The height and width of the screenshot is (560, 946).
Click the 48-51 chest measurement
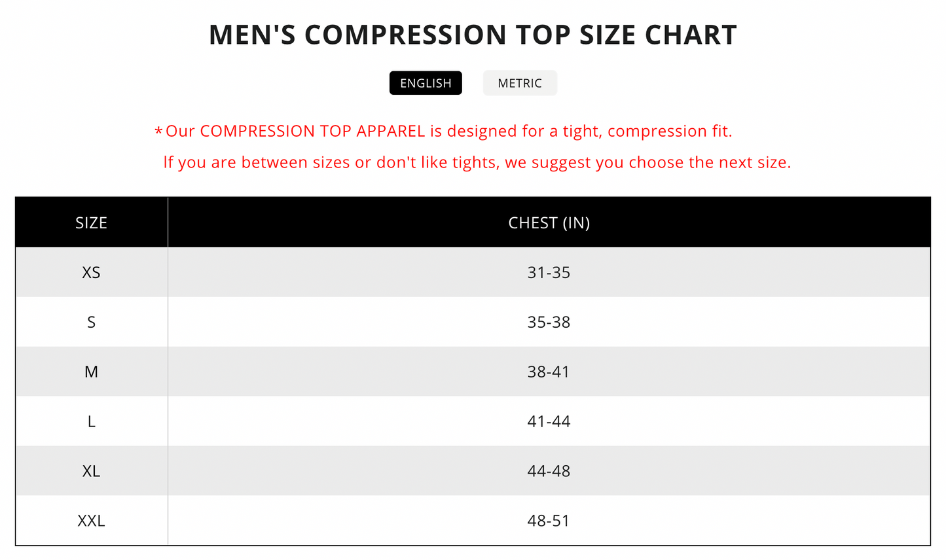tap(549, 521)
